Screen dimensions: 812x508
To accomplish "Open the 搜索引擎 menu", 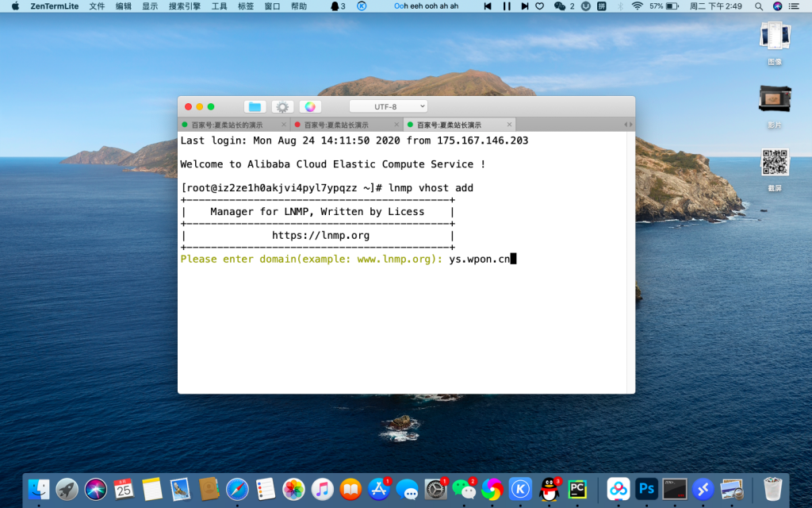I will click(x=184, y=6).
